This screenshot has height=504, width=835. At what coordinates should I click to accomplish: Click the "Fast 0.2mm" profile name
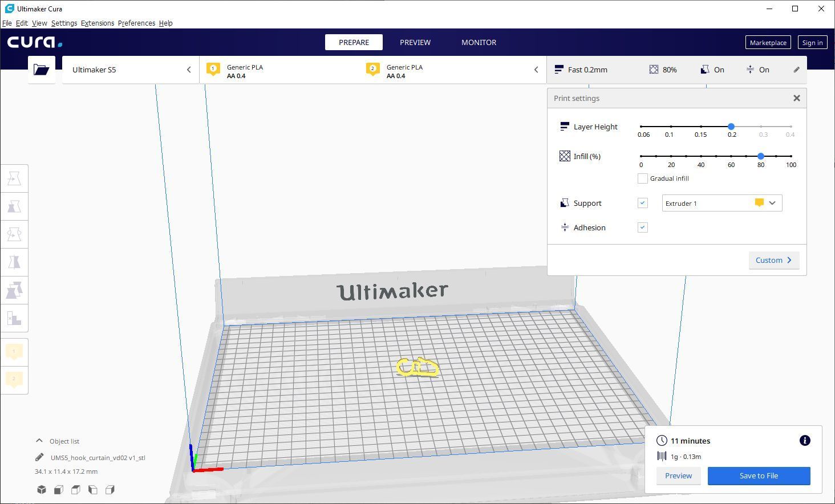[587, 70]
